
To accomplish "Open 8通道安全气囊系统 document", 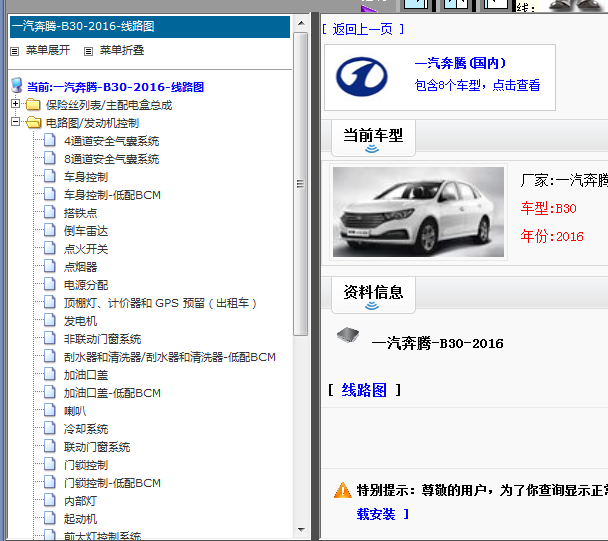I will coord(111,159).
